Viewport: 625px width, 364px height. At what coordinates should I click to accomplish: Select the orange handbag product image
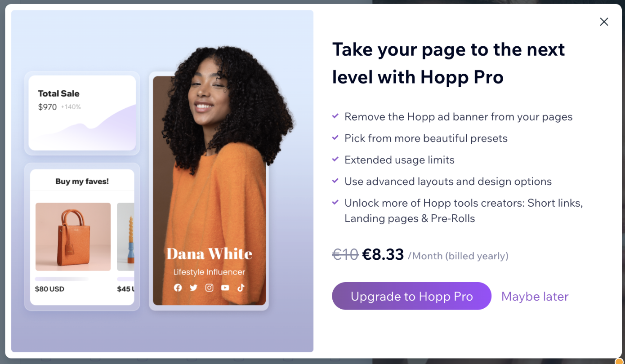(73, 237)
